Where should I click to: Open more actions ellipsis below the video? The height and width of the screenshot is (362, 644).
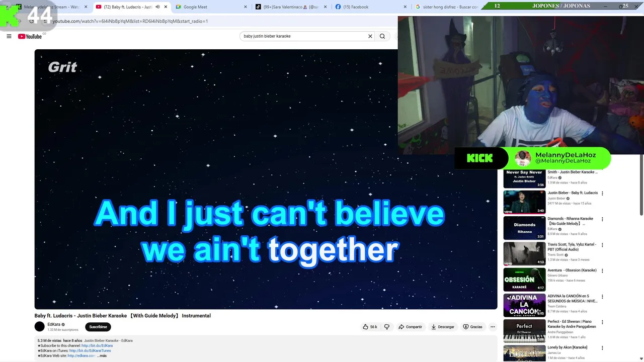[x=493, y=327]
